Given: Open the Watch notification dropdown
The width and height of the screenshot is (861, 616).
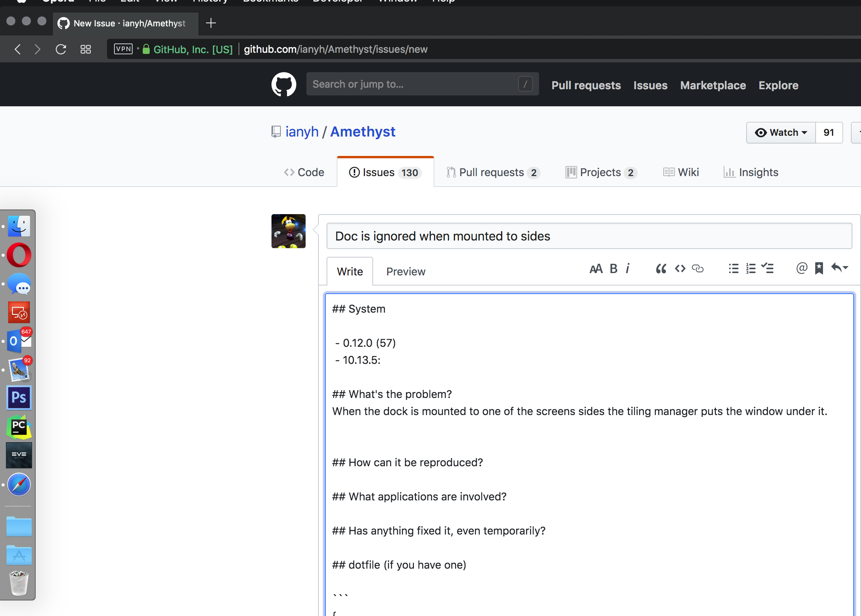Looking at the screenshot, I should [x=780, y=132].
